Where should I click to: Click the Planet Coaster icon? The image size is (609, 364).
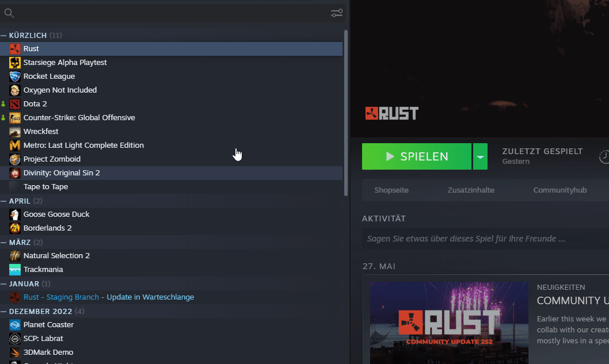coord(15,325)
